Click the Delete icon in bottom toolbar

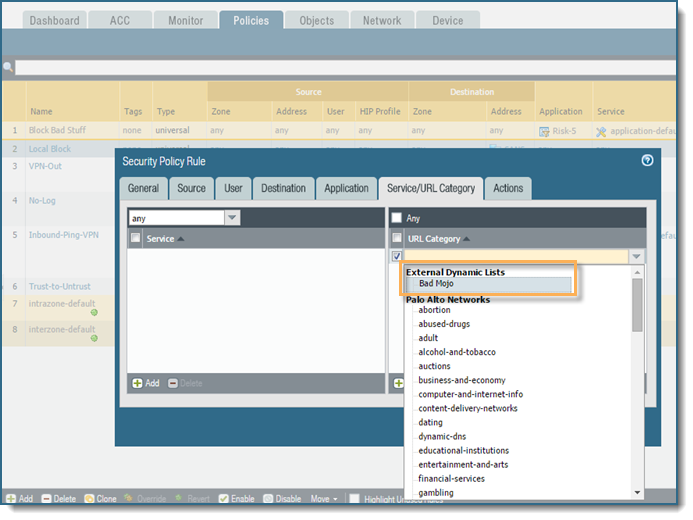(x=46, y=498)
